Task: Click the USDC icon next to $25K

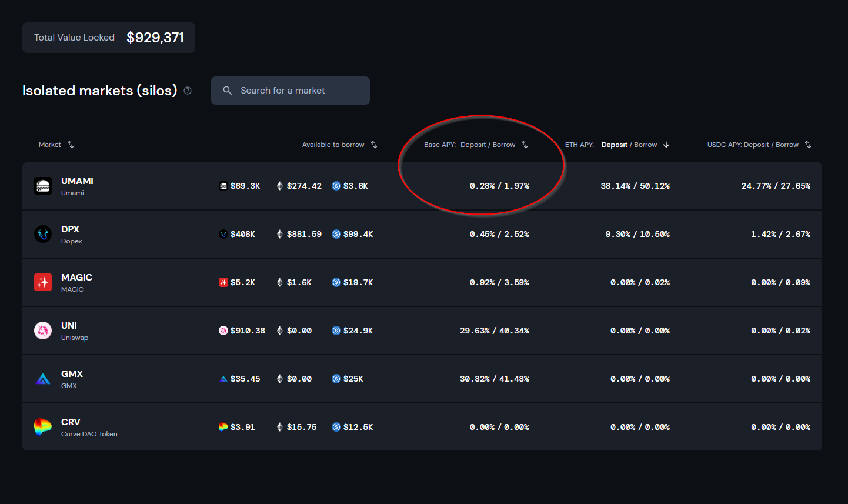Action: (x=336, y=379)
